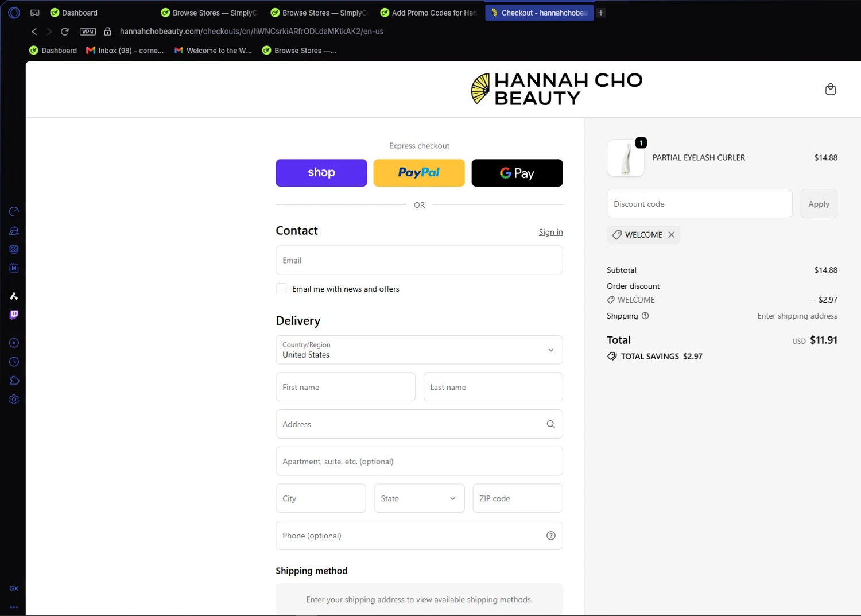This screenshot has width=861, height=616.
Task: Click the TOTAL SAVINGS $2.97 text
Action: 661,357
